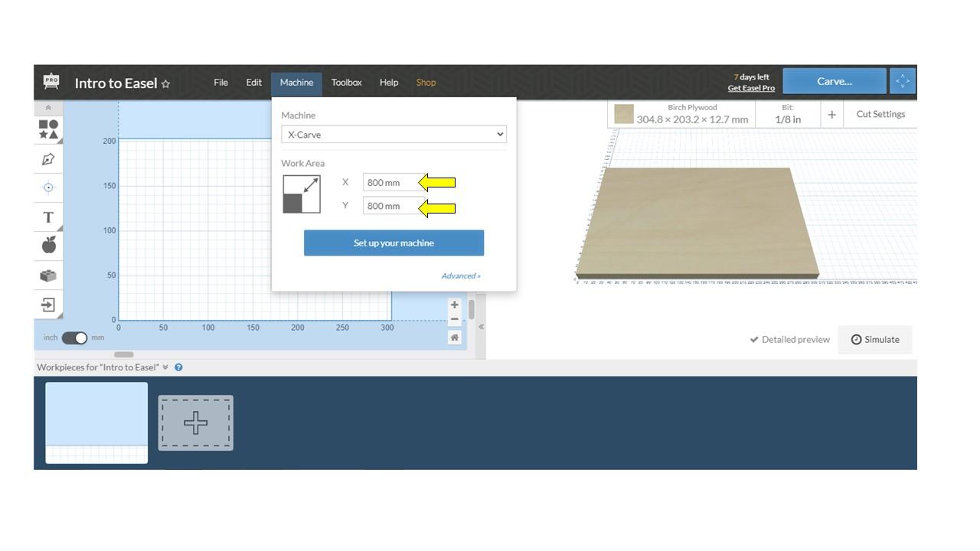Image resolution: width=980 pixels, height=551 pixels.
Task: Zoom in on the design canvas
Action: click(x=455, y=305)
